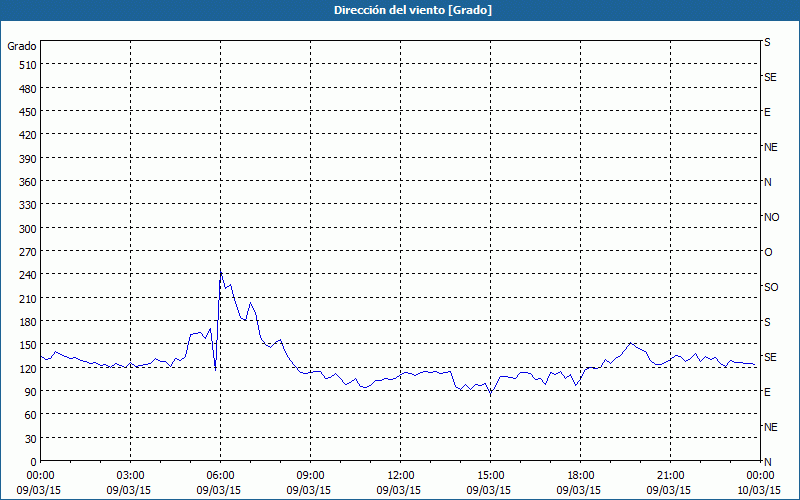Click the "NO" compass label
800x500 pixels.
click(772, 217)
